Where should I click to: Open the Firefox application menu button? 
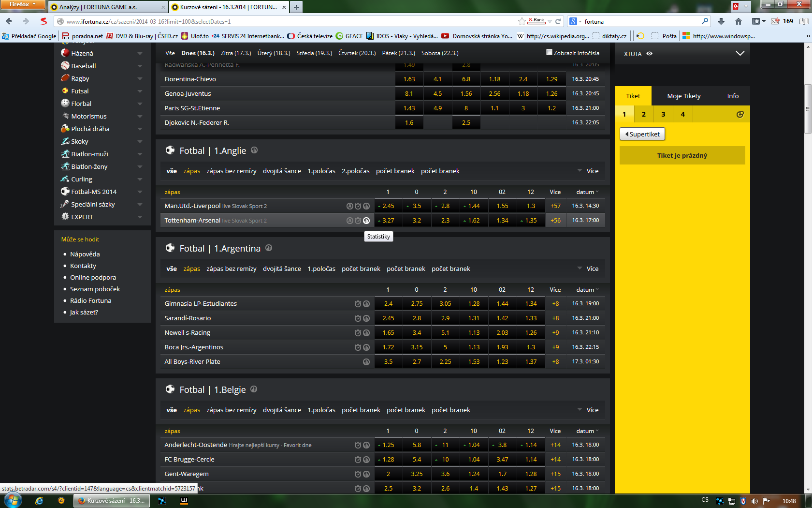[x=23, y=4]
